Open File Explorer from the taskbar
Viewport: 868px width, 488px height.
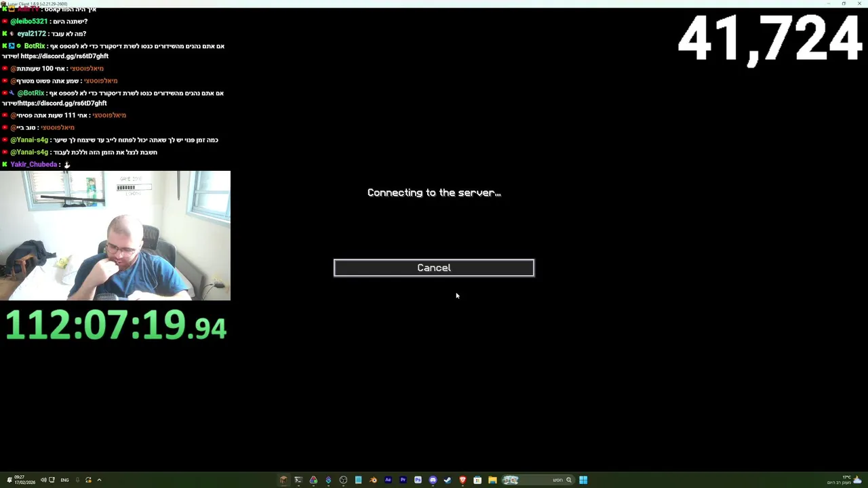coord(492,480)
